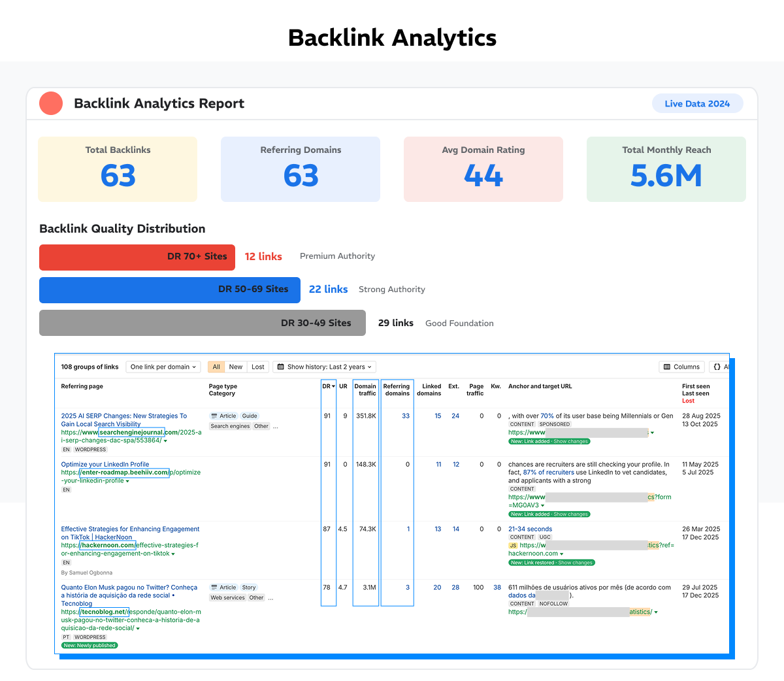Click the New: Link restored Show changes badge
The height and width of the screenshot is (681, 784).
(551, 563)
